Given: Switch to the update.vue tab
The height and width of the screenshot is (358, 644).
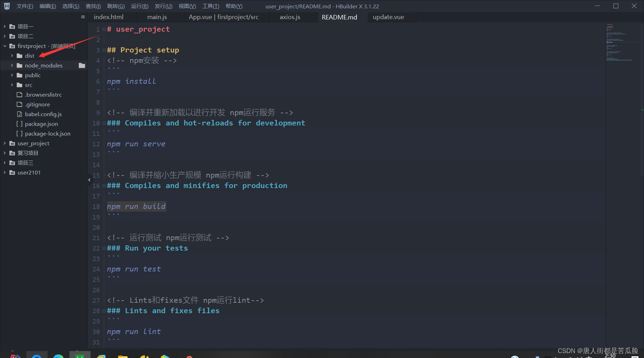Looking at the screenshot, I should [x=388, y=17].
